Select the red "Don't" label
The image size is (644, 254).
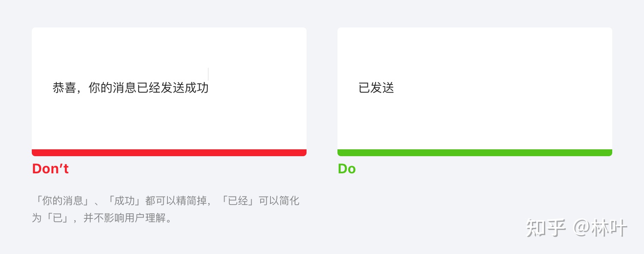(50, 169)
